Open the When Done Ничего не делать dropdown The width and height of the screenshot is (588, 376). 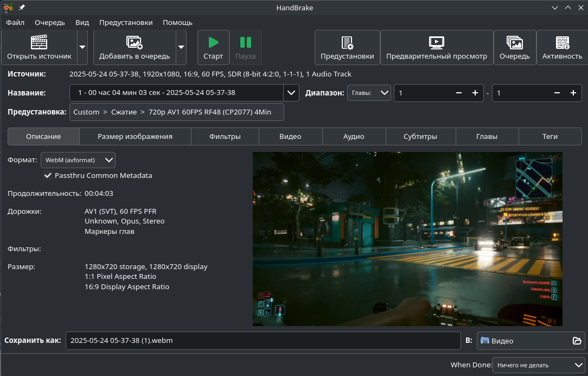pos(538,365)
